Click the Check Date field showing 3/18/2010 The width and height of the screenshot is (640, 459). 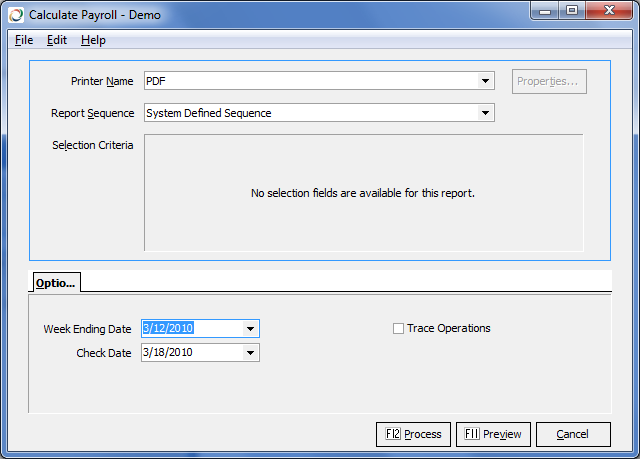point(190,352)
